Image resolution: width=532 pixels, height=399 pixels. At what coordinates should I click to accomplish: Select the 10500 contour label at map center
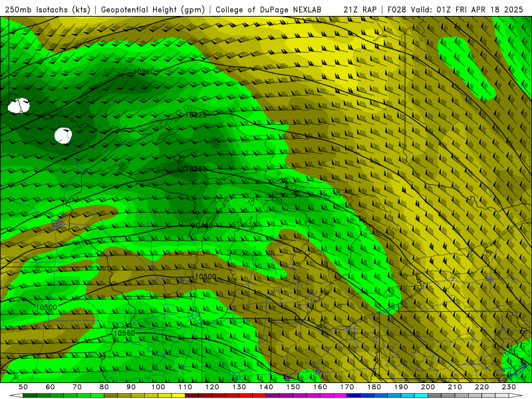coord(205,277)
